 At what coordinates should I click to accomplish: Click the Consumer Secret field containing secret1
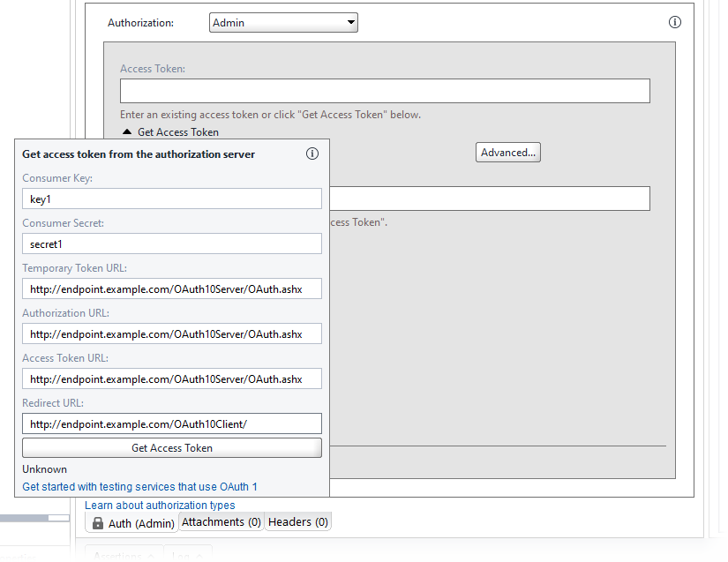(171, 243)
